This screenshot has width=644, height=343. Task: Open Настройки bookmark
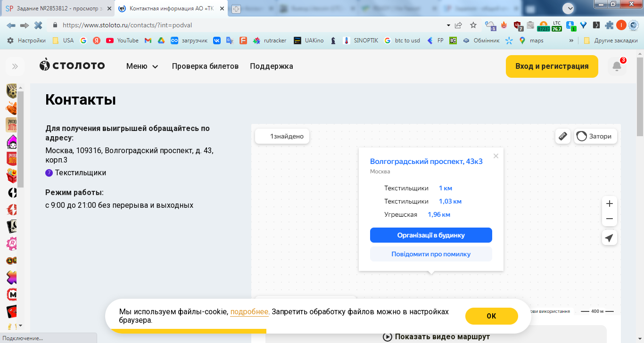pyautogui.click(x=26, y=41)
